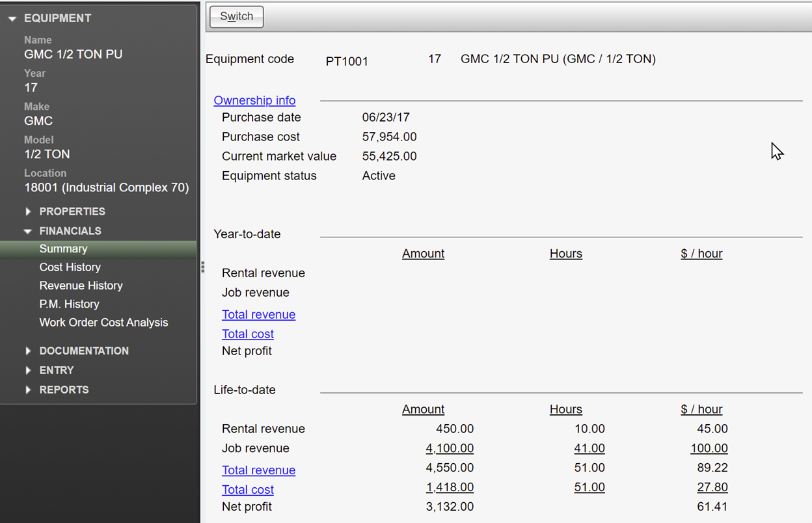Expand the REPORTS section
This screenshot has height=523, width=812.
[28, 390]
